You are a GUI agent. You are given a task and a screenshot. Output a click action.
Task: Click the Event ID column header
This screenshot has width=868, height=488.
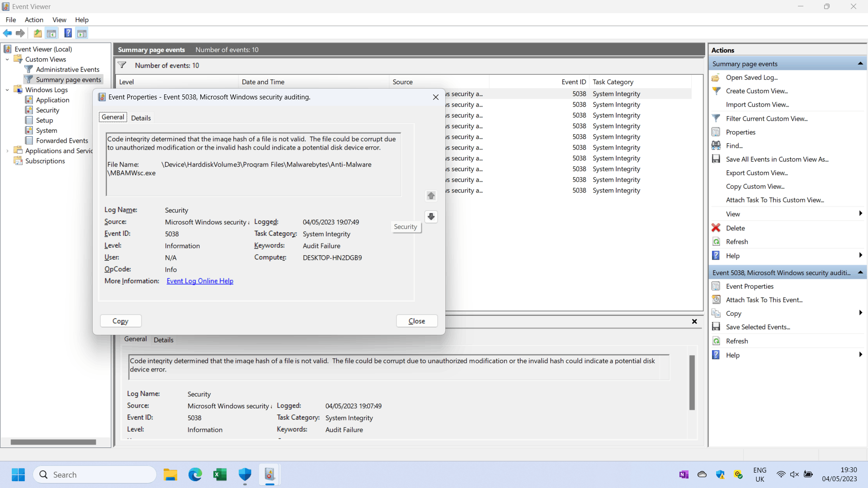pyautogui.click(x=539, y=82)
